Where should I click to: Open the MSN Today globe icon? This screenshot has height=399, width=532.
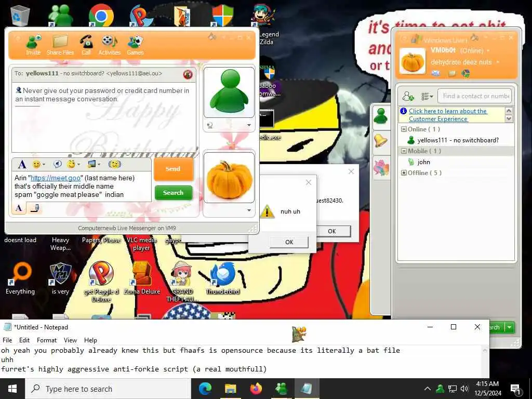point(466,73)
